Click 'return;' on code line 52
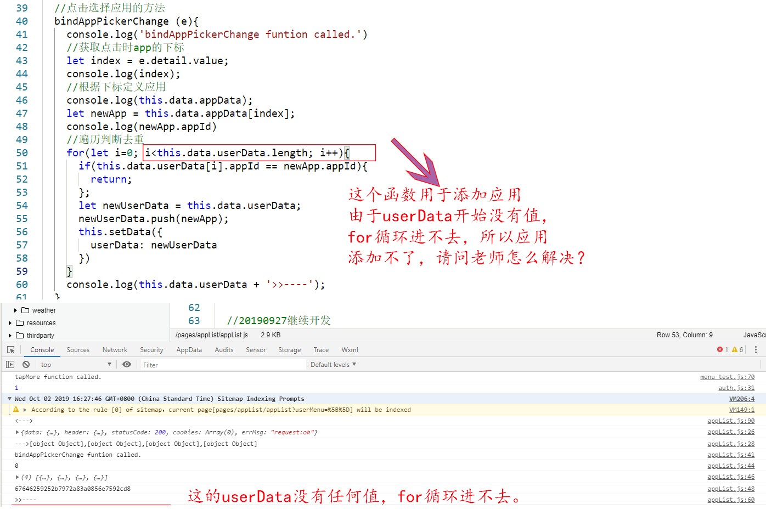766x532 pixels. click(x=111, y=179)
